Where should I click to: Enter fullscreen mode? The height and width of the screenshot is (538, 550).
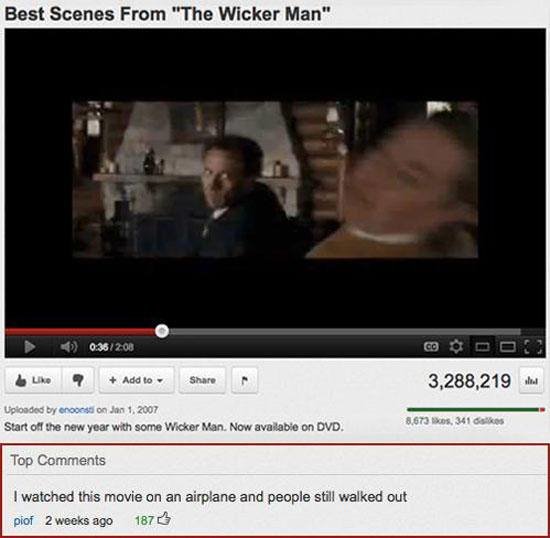point(533,347)
